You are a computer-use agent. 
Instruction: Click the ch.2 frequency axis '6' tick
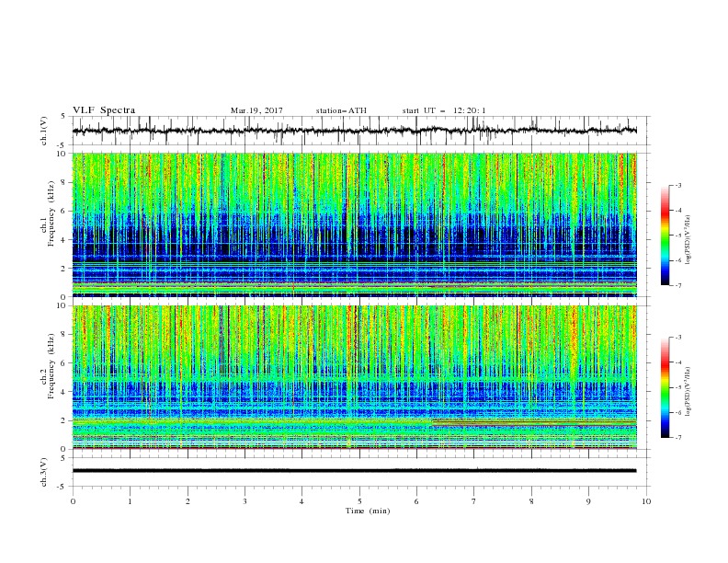point(65,363)
